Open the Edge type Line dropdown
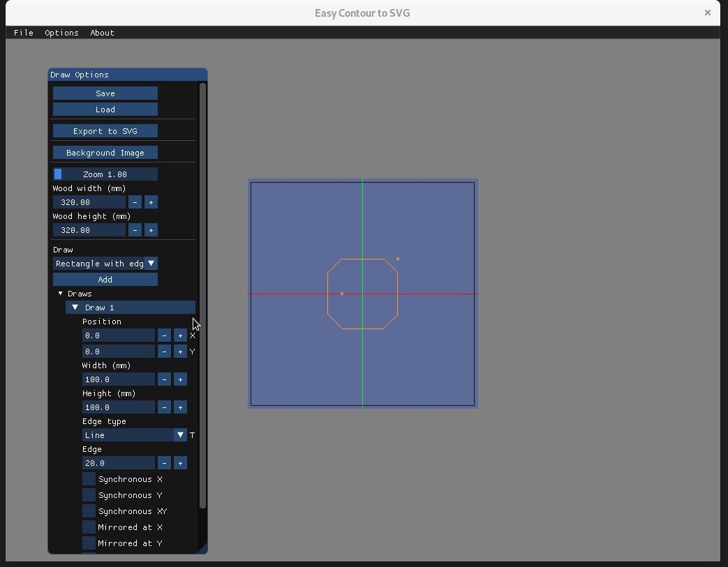 coord(135,434)
